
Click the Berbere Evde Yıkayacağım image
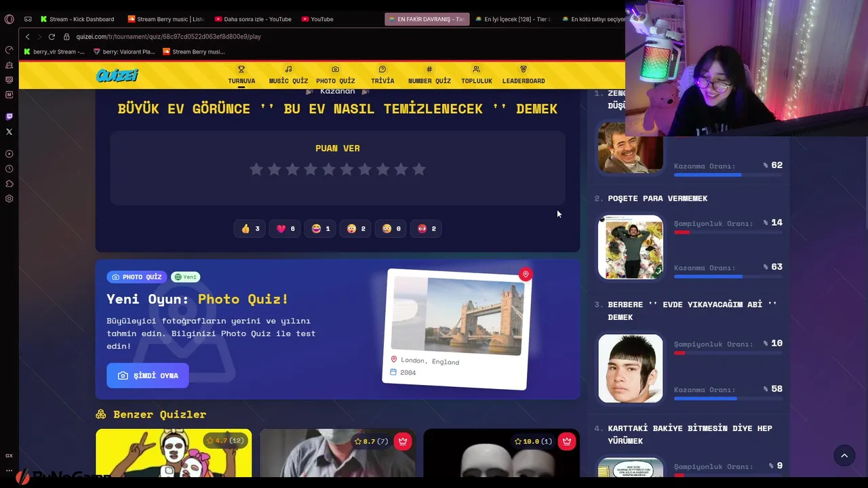[x=631, y=368]
